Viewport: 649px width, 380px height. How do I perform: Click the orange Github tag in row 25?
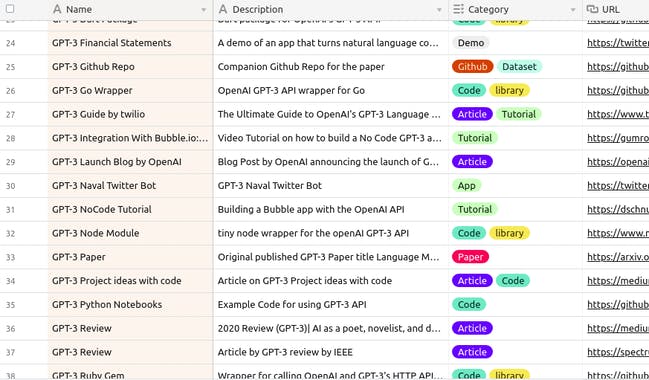click(472, 67)
